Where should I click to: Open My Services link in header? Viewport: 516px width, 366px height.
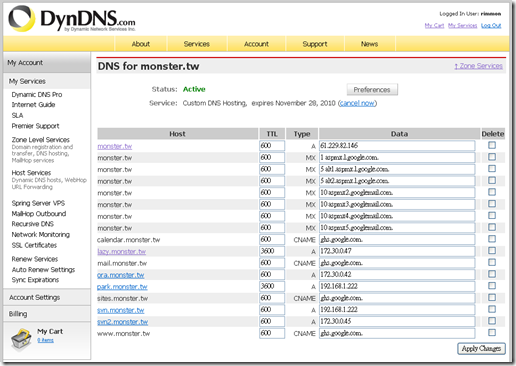pyautogui.click(x=462, y=25)
